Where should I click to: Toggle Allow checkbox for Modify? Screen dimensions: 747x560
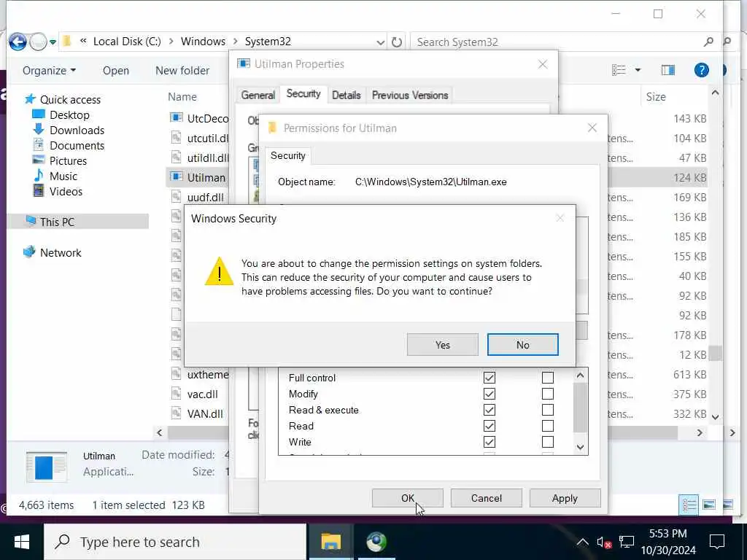[x=489, y=394]
